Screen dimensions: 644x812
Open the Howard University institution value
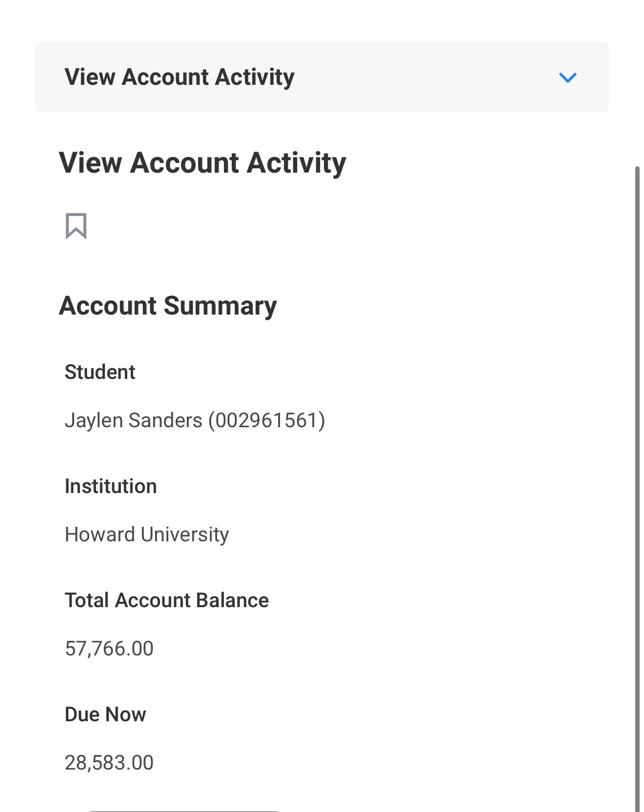pos(147,535)
